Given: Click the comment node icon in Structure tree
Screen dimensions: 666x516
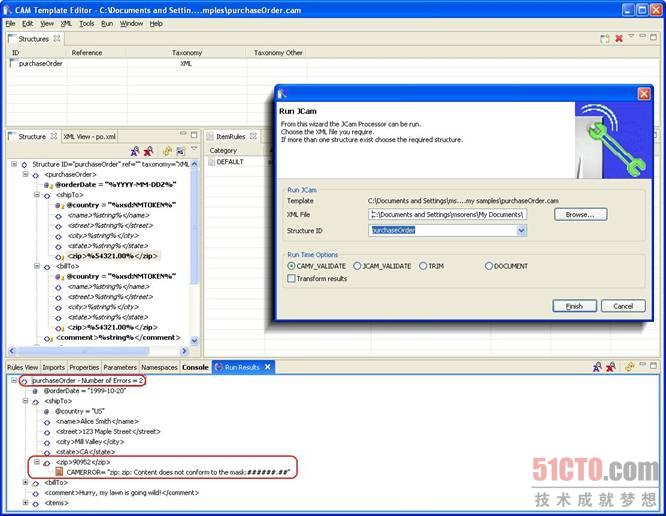Looking at the screenshot, I should coord(48,338).
